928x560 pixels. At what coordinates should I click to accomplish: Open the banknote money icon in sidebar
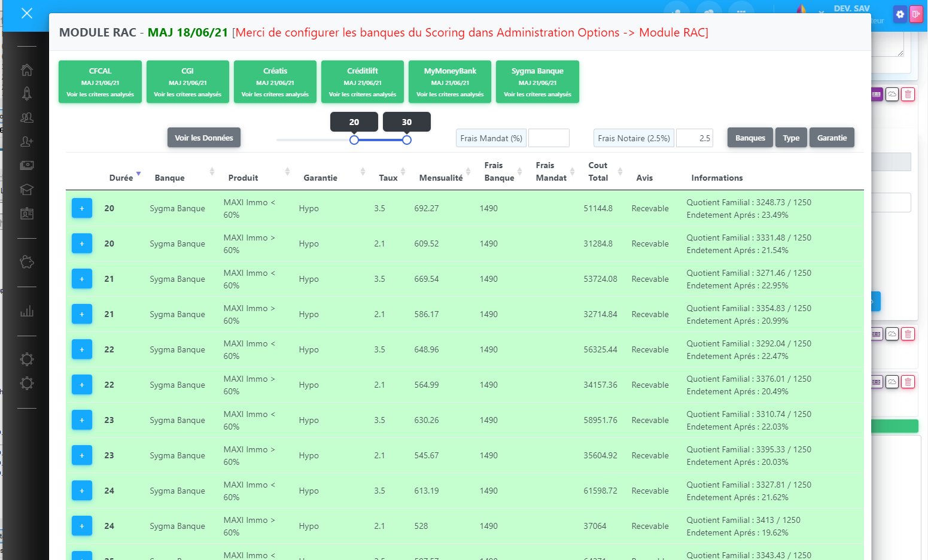[x=27, y=166]
